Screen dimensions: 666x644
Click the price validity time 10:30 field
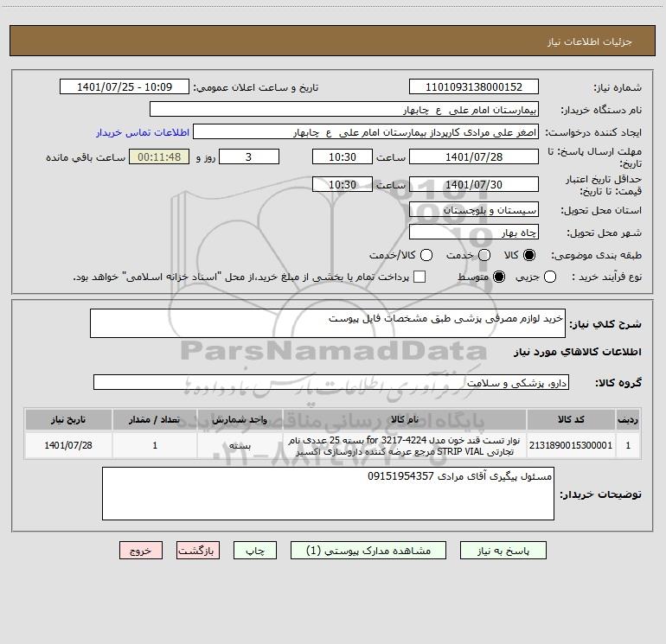pyautogui.click(x=343, y=184)
